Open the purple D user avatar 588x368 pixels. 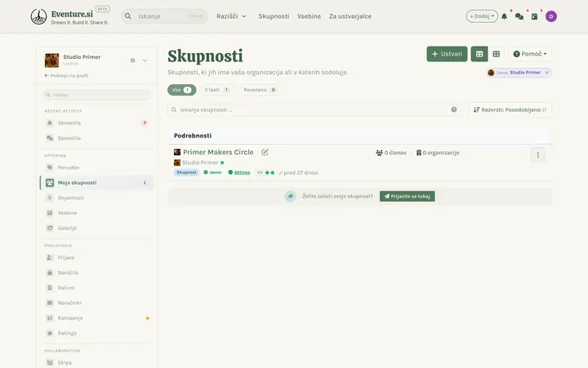[551, 16]
